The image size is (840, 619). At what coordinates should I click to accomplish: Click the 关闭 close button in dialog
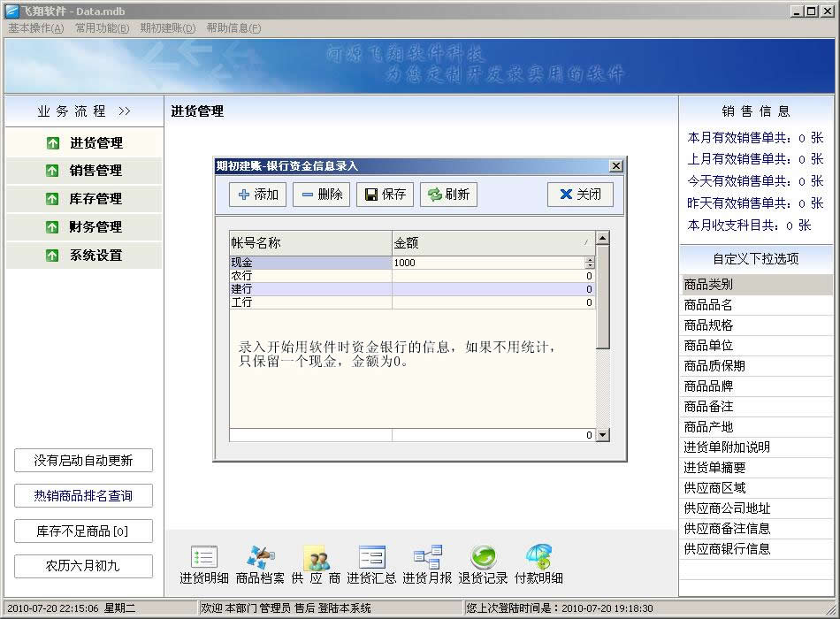[x=580, y=195]
